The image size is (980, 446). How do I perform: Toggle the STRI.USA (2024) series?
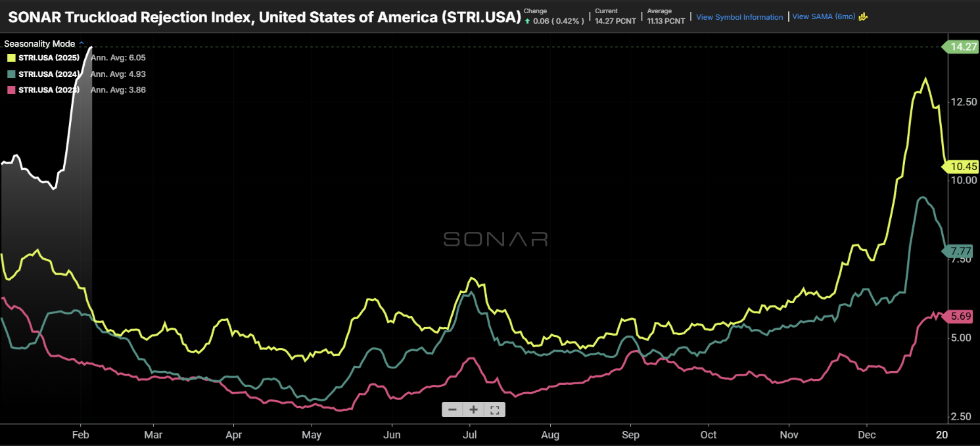49,74
